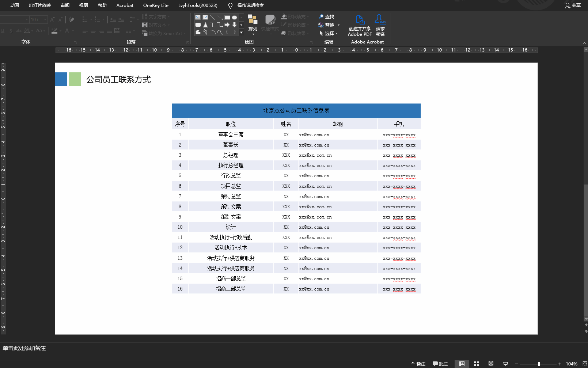Select the freeform scribble shape
The height and width of the screenshot is (368, 588).
pos(205,32)
